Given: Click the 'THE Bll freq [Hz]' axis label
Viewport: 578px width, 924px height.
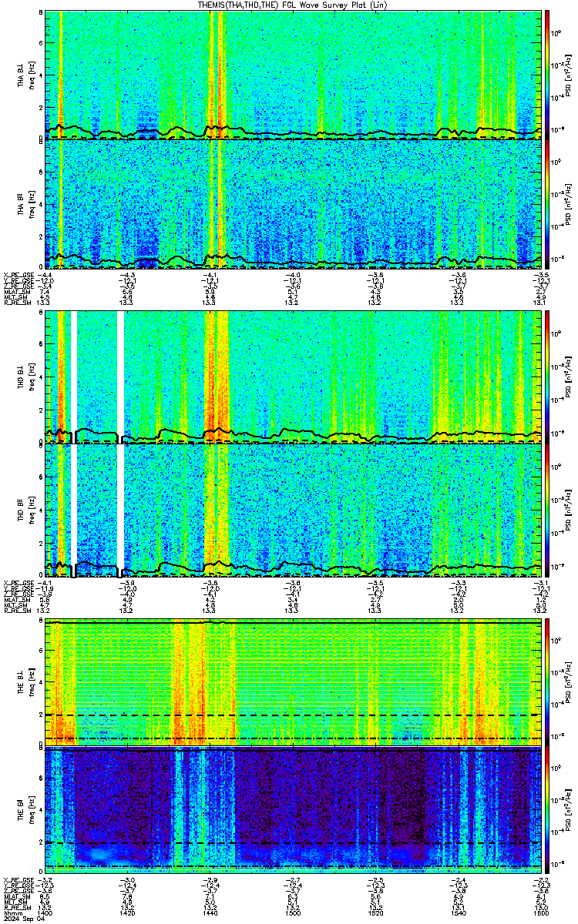Looking at the screenshot, I should click(26, 812).
